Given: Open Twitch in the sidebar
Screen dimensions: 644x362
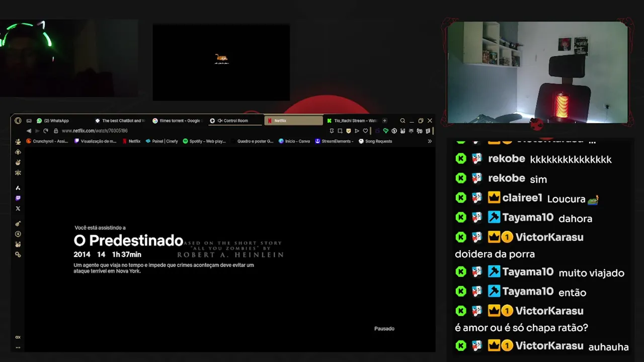Looking at the screenshot, I should point(18,198).
